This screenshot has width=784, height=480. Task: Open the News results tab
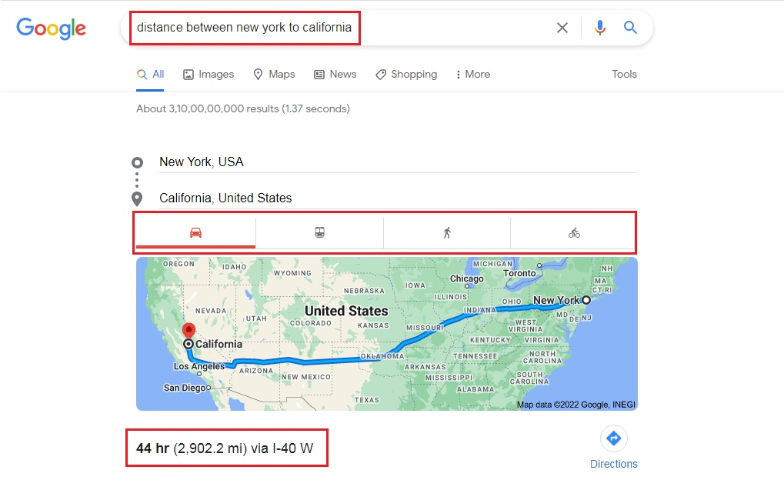(x=335, y=74)
